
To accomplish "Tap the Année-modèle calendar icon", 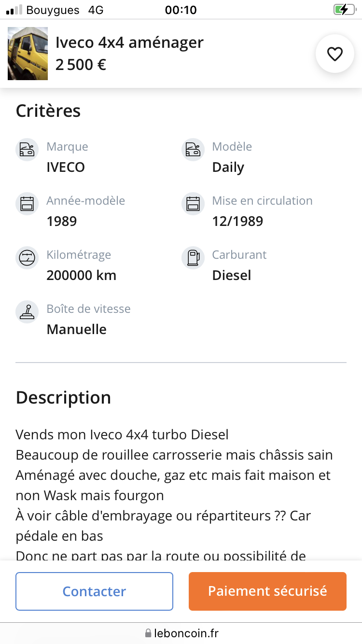I will tap(27, 204).
